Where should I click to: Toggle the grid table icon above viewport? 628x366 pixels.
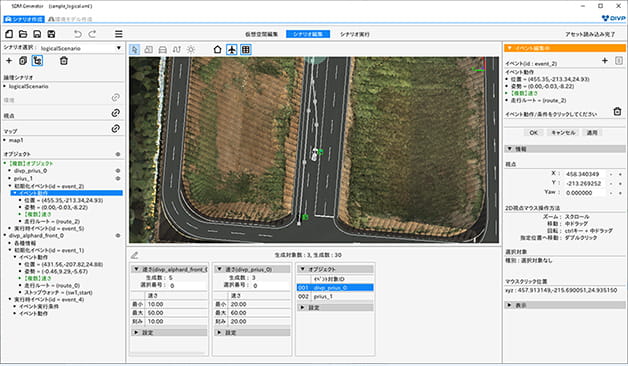coord(246,50)
